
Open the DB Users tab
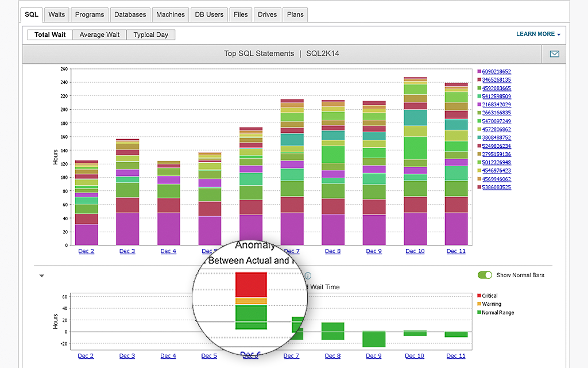click(x=209, y=14)
